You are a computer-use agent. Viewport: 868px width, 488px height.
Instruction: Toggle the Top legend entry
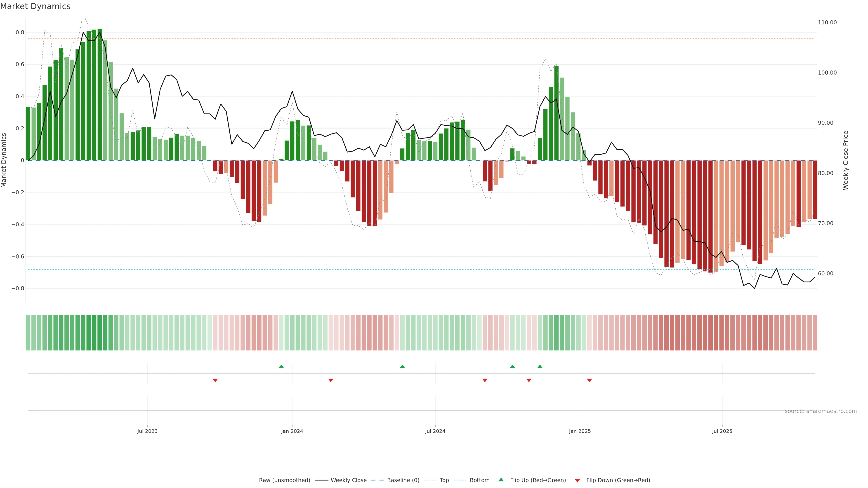444,480
